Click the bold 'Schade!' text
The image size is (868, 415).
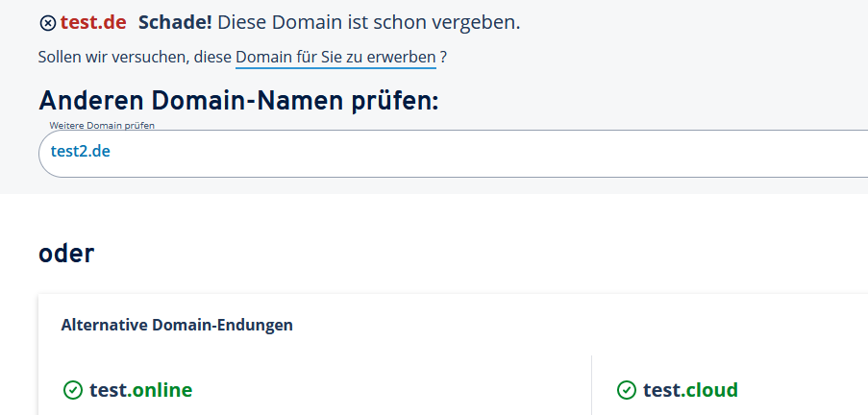pyautogui.click(x=175, y=23)
